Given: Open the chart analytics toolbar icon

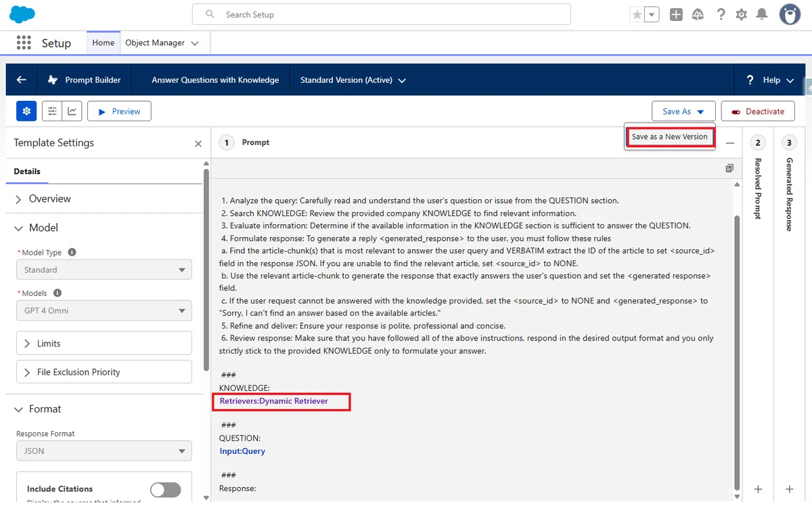Looking at the screenshot, I should pos(72,111).
